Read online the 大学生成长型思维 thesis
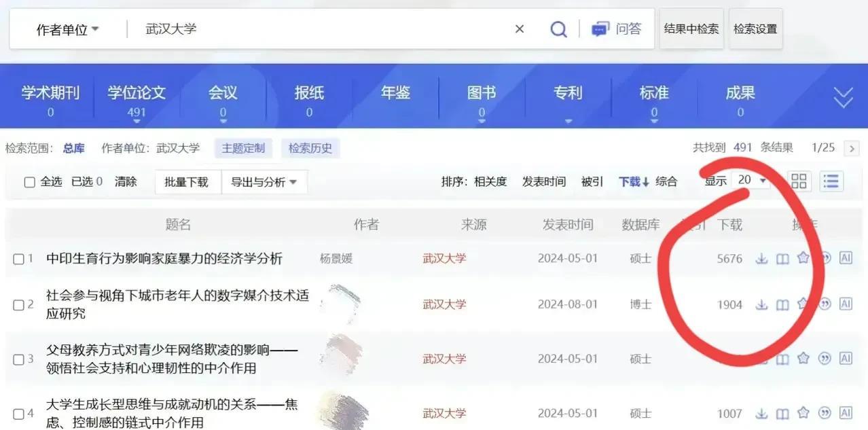The image size is (868, 430). [782, 413]
